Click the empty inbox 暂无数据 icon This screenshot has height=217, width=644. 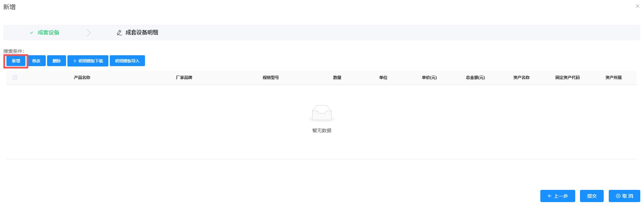pos(321,113)
